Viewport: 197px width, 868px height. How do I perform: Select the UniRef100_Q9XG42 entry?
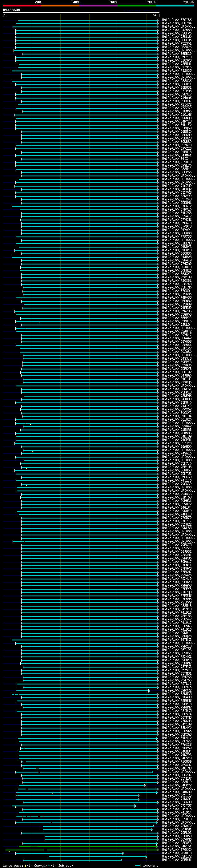(x=177, y=426)
